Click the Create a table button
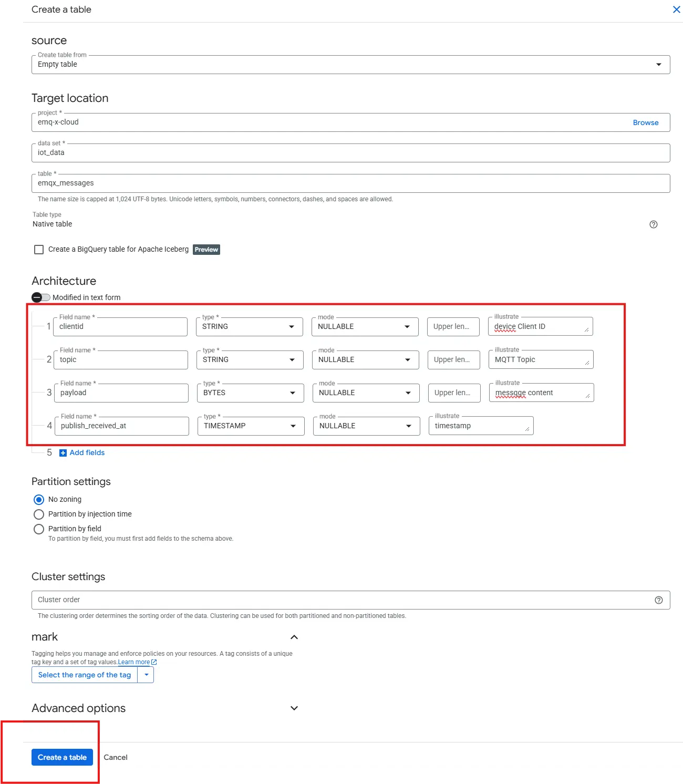Image resolution: width=683 pixels, height=784 pixels. click(x=62, y=757)
